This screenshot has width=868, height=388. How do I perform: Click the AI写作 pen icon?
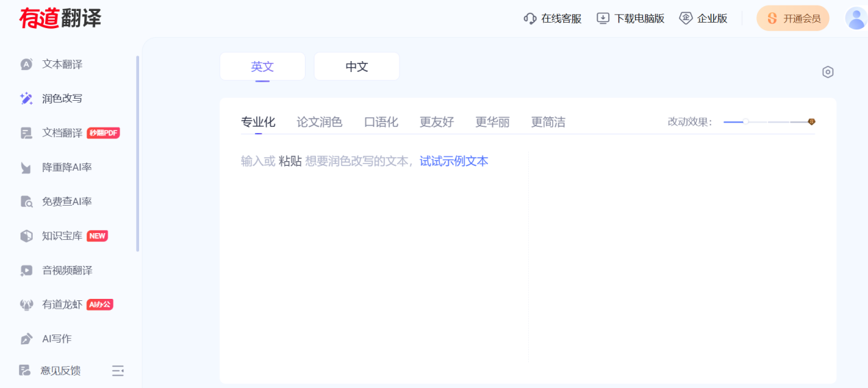coord(27,339)
